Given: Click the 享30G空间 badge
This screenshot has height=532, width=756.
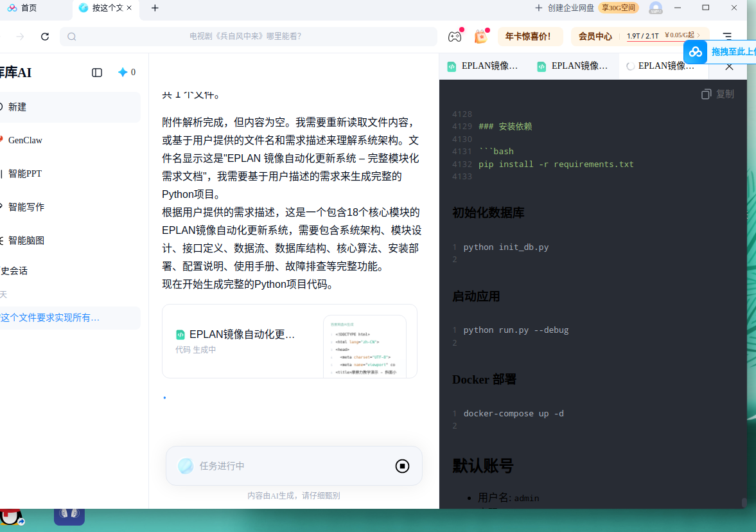Looking at the screenshot, I should 618,8.
